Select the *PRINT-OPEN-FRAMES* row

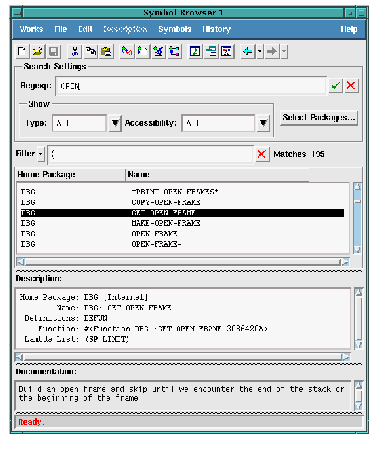click(182, 192)
